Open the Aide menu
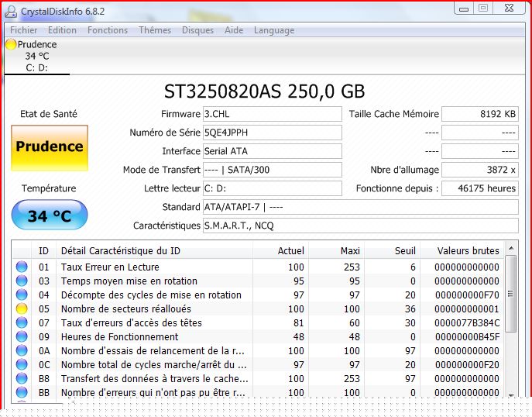Image resolution: width=532 pixels, height=417 pixels. pos(234,30)
